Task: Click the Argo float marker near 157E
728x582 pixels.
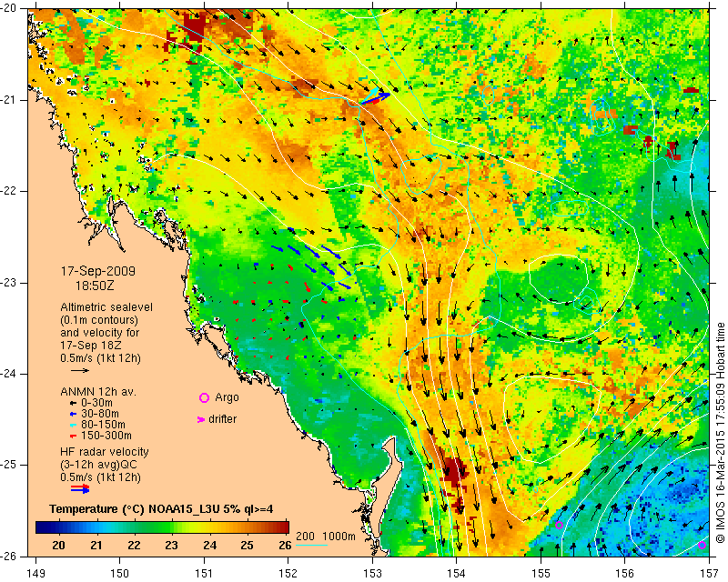Action: [702, 545]
